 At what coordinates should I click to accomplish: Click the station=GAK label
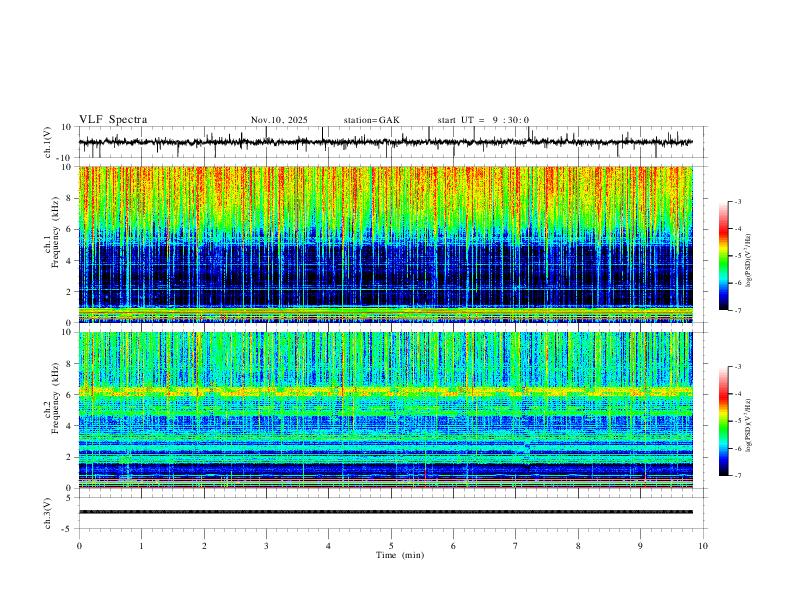click(x=371, y=120)
